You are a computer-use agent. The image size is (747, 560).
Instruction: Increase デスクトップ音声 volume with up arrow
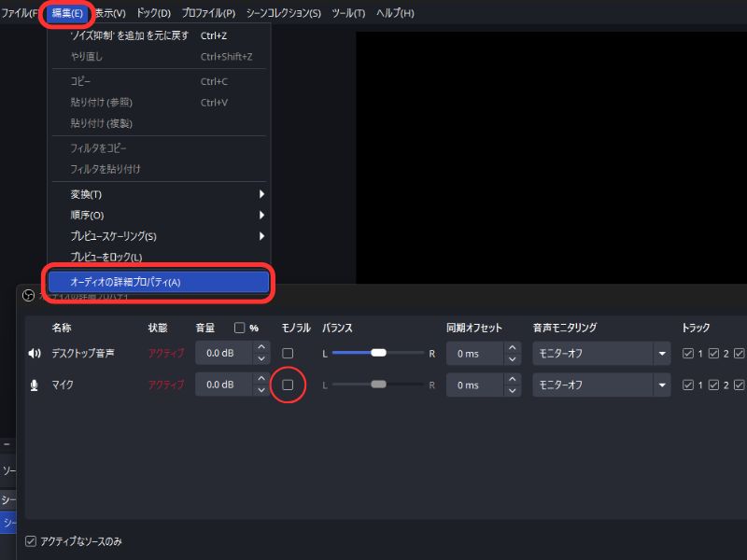coord(261,348)
